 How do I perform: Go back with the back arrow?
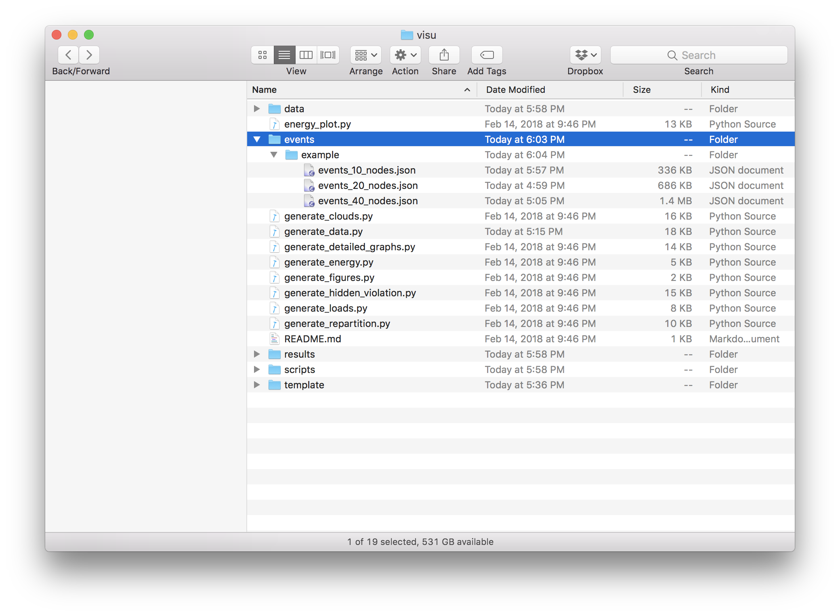pos(69,55)
